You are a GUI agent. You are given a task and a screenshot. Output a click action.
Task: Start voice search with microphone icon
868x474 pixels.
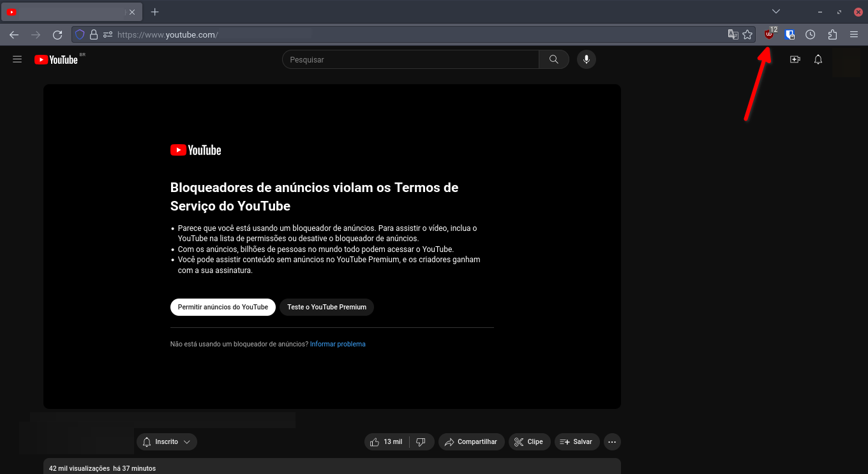[587, 59]
